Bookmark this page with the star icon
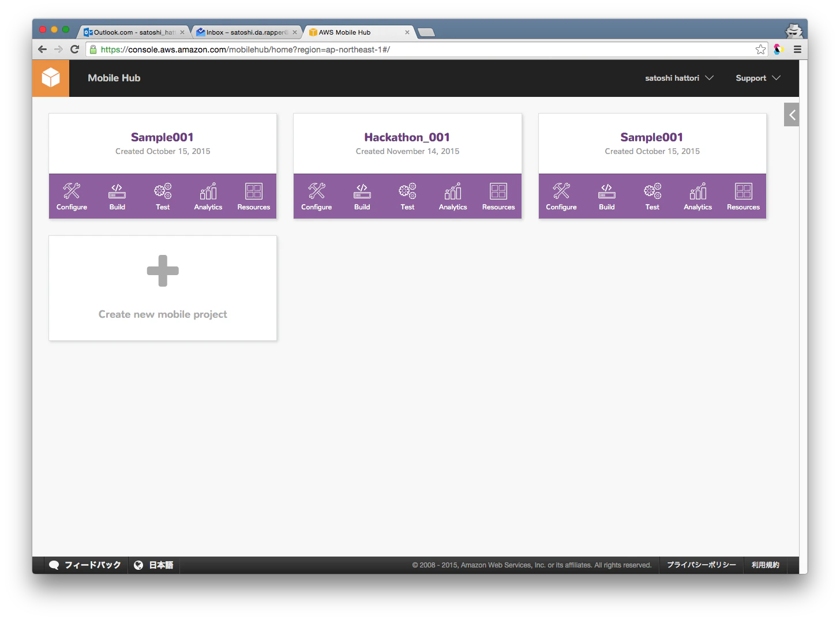840x620 pixels. 760,50
